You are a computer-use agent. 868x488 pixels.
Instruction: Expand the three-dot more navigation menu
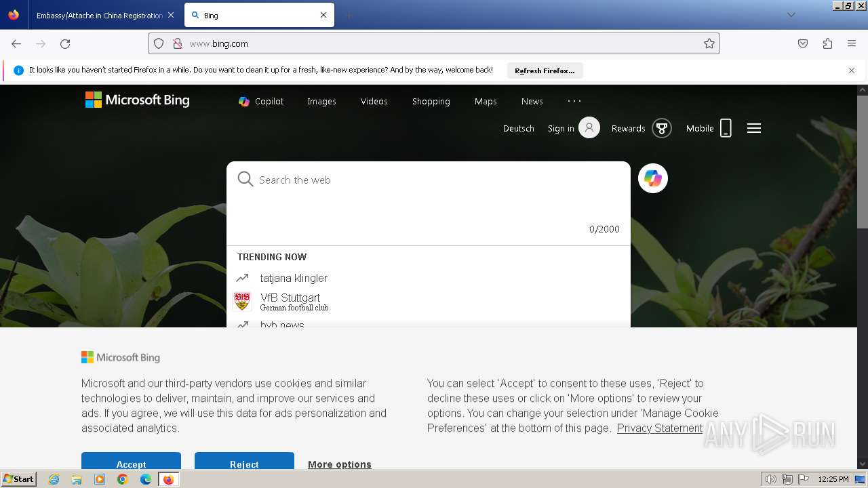tap(574, 101)
